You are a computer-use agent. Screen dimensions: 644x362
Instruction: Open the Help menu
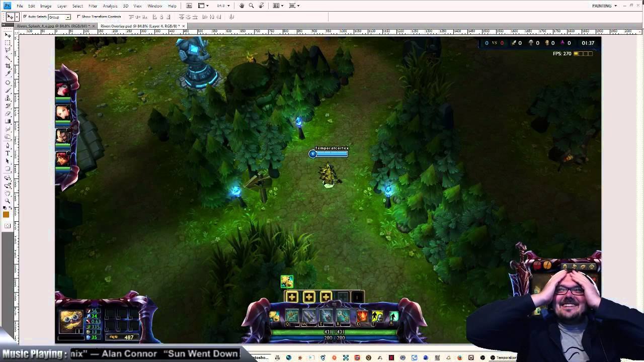pos(172,6)
